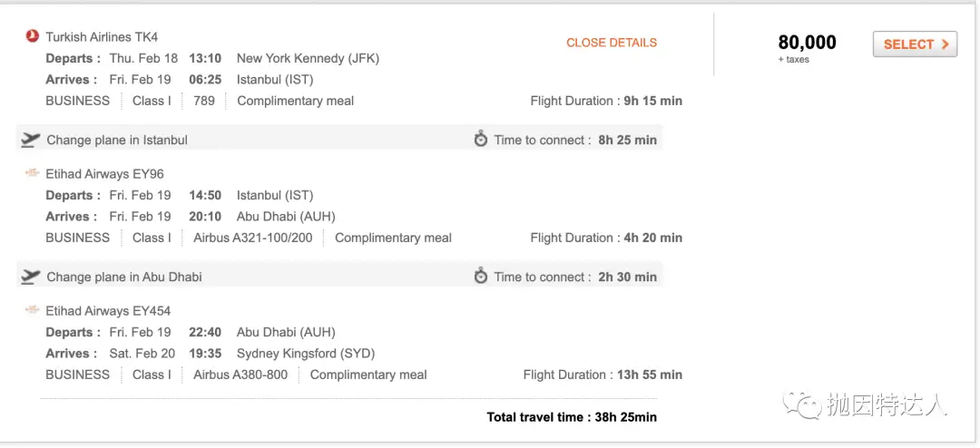This screenshot has width=980, height=448.
Task: Click the Etihad logo beside EY454
Action: point(32,310)
